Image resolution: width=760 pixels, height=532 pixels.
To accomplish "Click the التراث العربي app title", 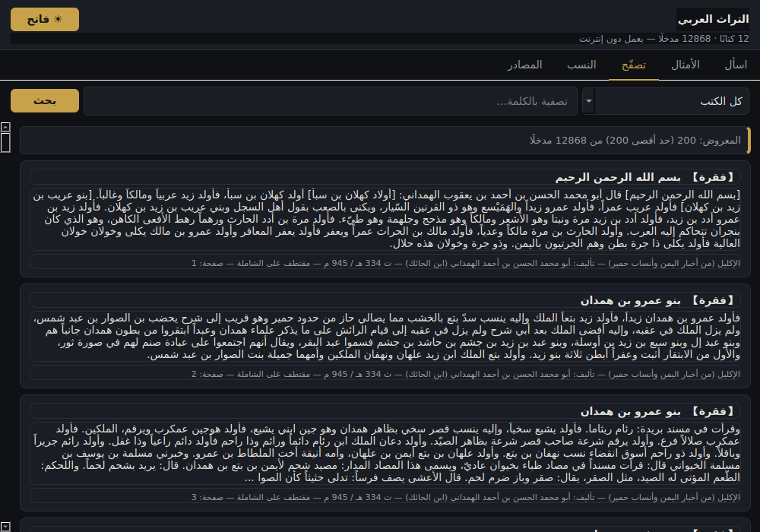I will pos(713,20).
